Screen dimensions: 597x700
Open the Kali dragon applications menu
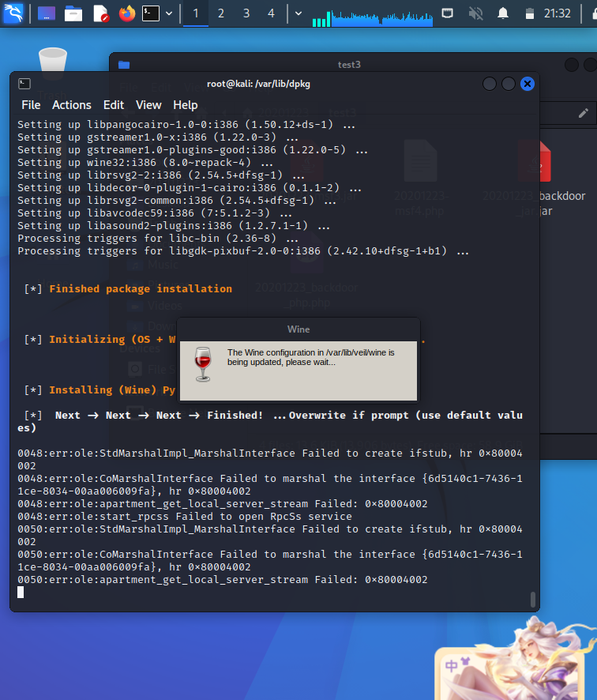coord(13,13)
